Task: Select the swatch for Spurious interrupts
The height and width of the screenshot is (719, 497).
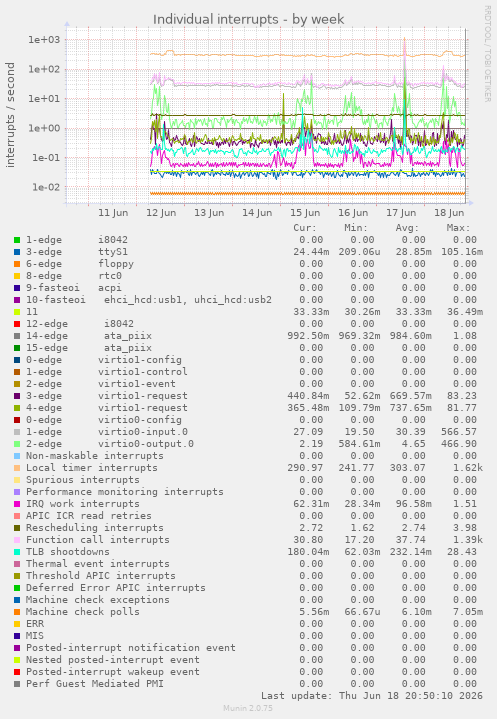Action: [17, 480]
